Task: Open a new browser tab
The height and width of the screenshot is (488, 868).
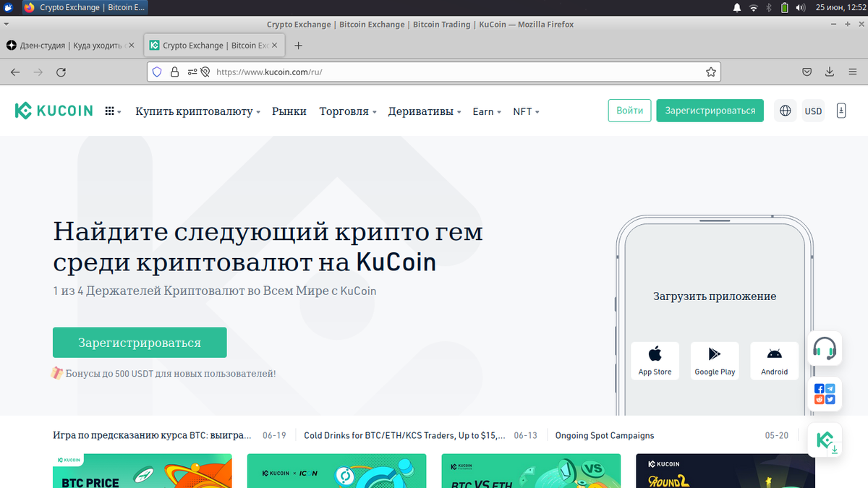Action: pos(299,46)
